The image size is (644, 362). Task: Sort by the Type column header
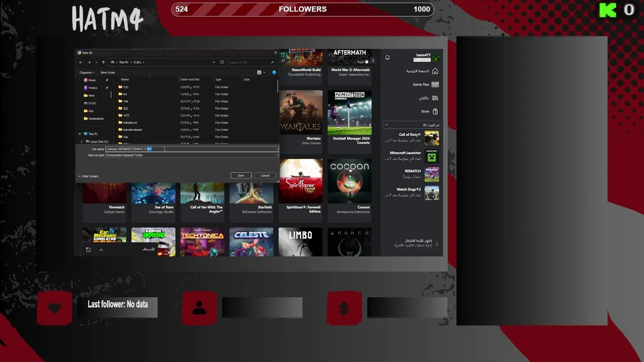218,79
